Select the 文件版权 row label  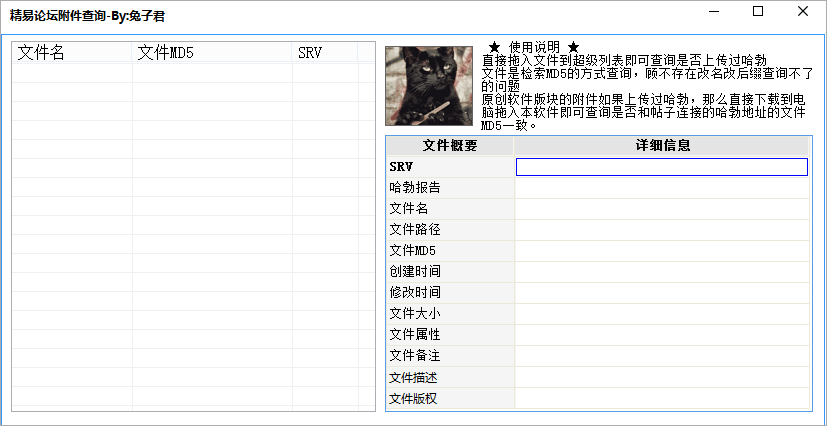[x=450, y=399]
